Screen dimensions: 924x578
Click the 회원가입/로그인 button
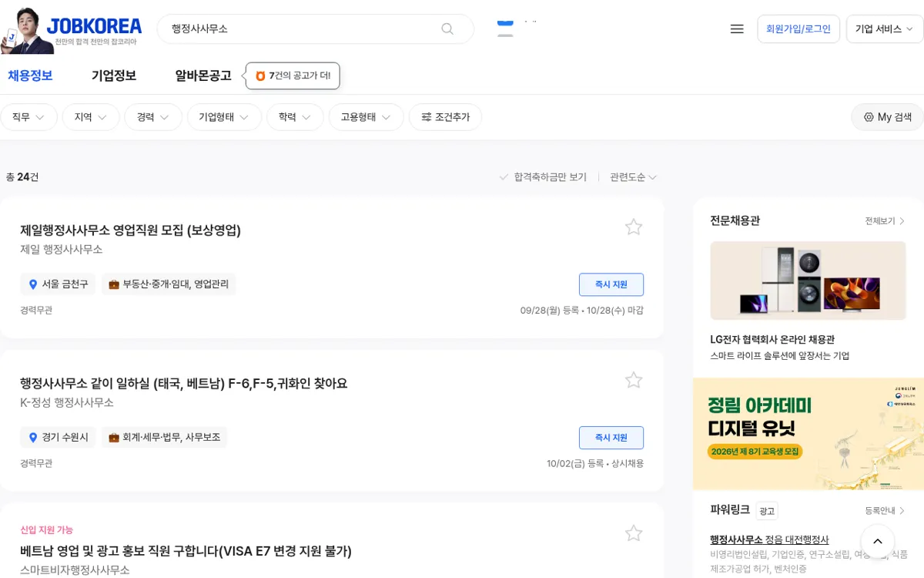click(x=798, y=29)
